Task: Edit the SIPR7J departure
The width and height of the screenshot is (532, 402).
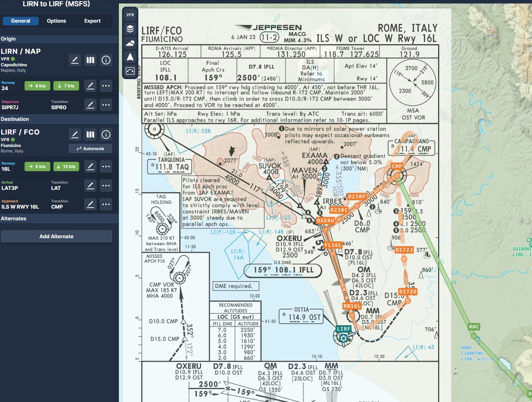Action: [x=90, y=105]
